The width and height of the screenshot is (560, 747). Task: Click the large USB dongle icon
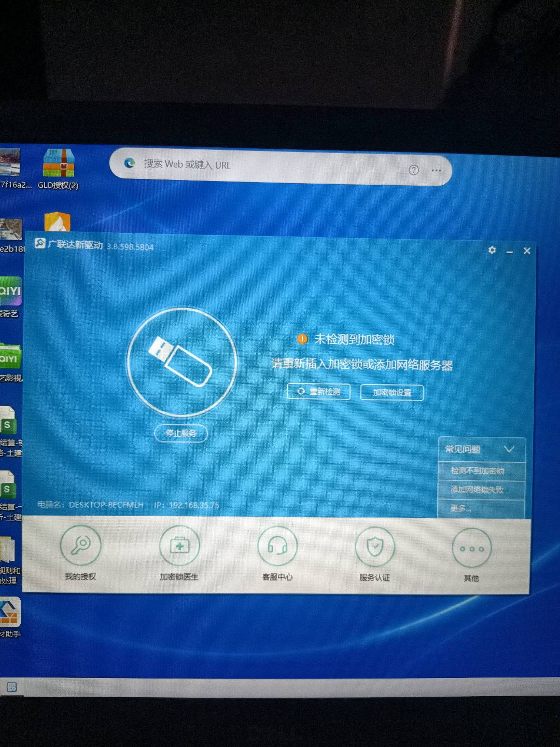pos(182,362)
